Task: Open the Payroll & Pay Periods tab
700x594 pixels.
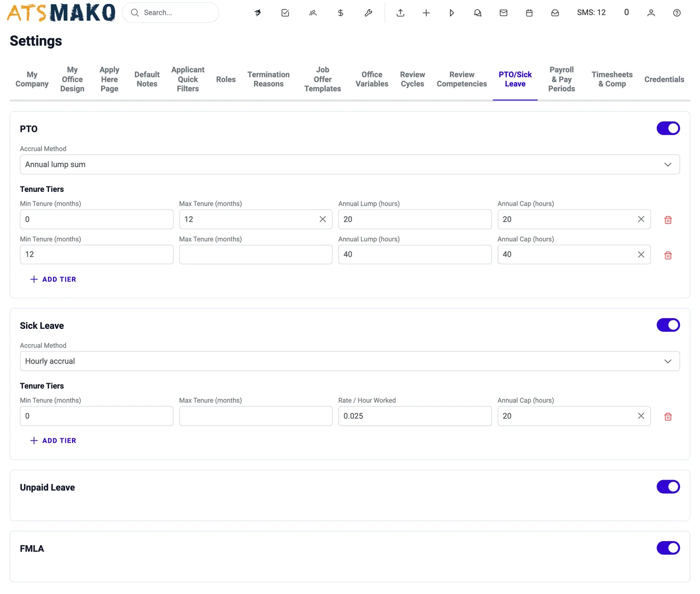Action: pyautogui.click(x=561, y=79)
